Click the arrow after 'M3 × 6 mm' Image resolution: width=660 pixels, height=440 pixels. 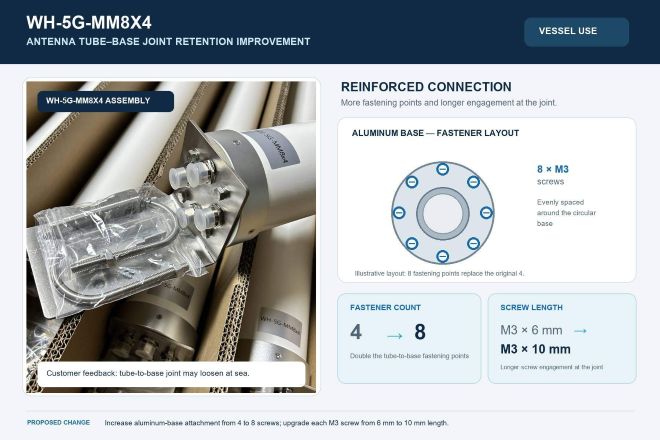coord(580,331)
